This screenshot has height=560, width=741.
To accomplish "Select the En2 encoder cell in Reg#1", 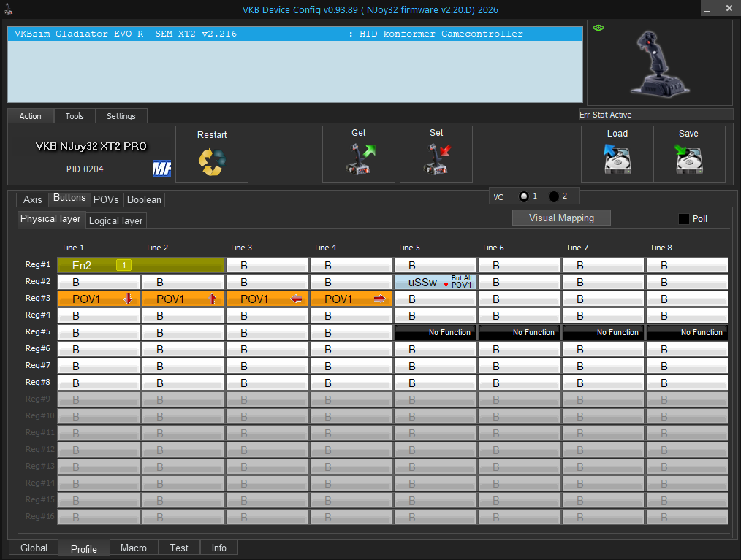I will click(x=141, y=265).
